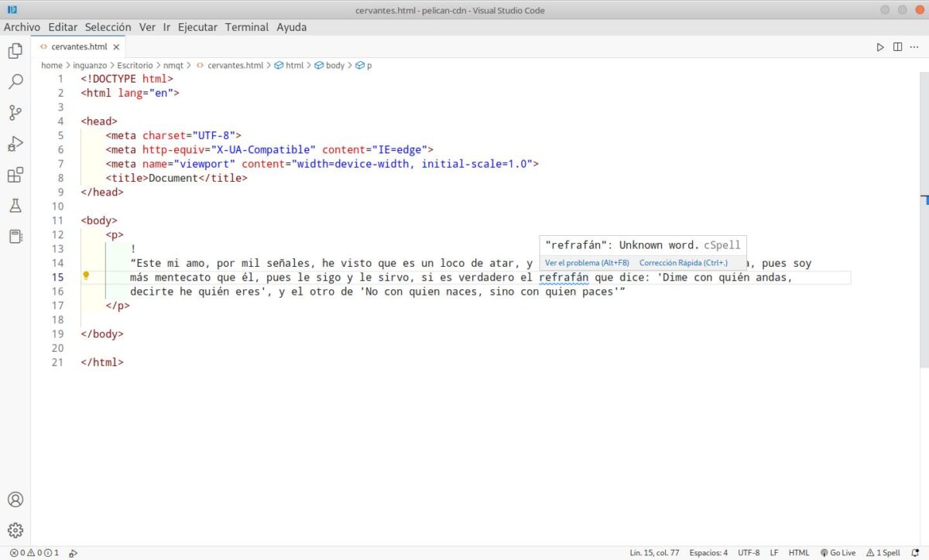Click '1 Spell' spell checker status
Screen dimensions: 929x560
883,553
